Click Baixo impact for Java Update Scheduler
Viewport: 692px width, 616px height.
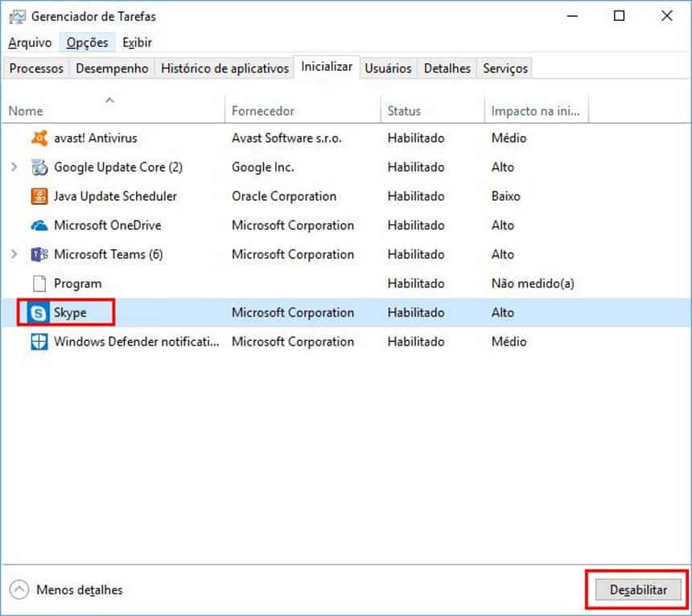click(506, 196)
